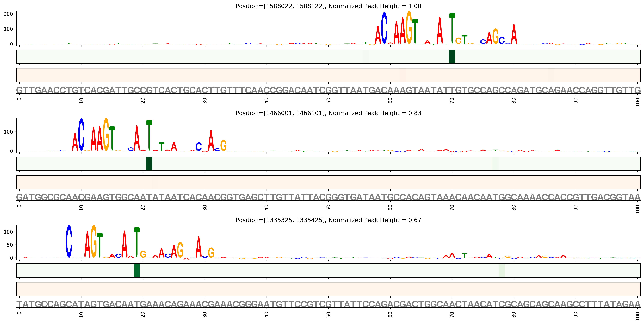Click the y-axis tick label 100 in the bottom panel
Viewport: 644px width, 324px height.
coord(8,232)
